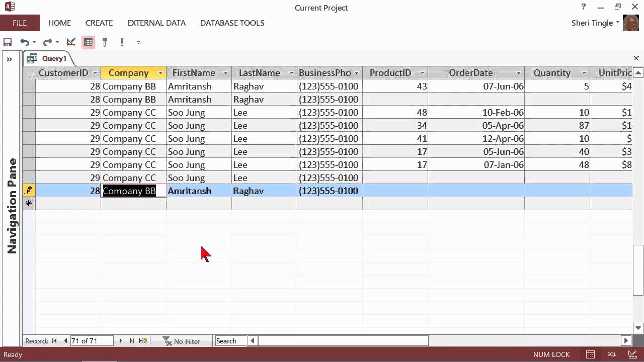This screenshot has width=644, height=362.
Task: Open the Sheri Tingle account menu
Action: [595, 23]
